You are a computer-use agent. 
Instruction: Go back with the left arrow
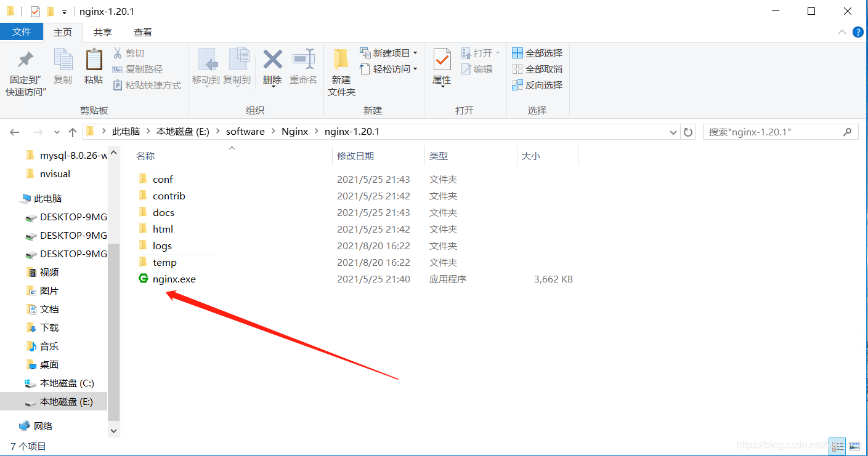click(15, 132)
